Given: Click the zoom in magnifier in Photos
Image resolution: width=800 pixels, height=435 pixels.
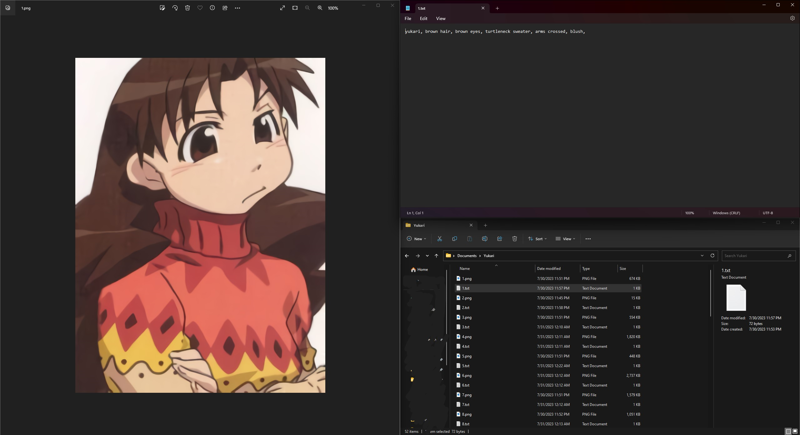Looking at the screenshot, I should 320,8.
